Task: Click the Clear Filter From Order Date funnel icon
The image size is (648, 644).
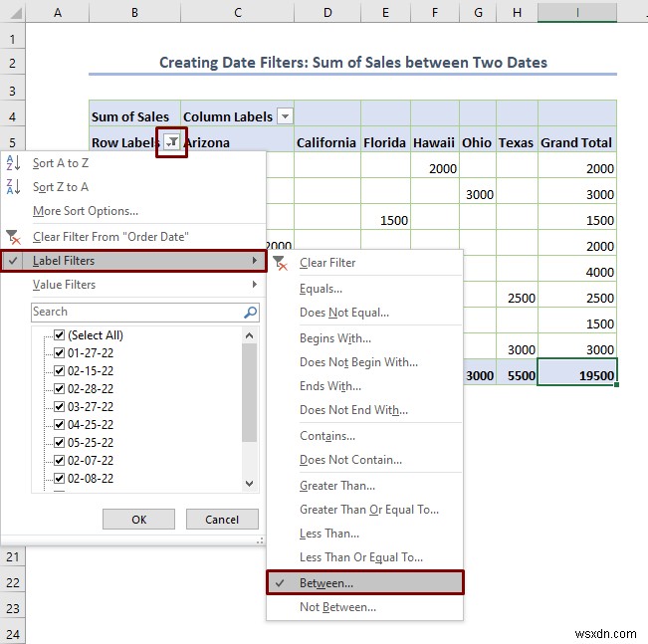Action: point(13,237)
